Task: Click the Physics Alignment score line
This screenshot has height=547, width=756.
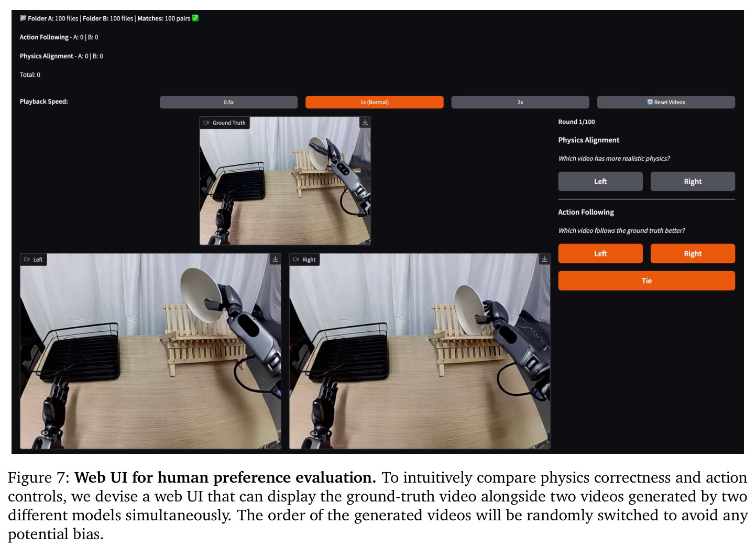Action: [x=61, y=56]
